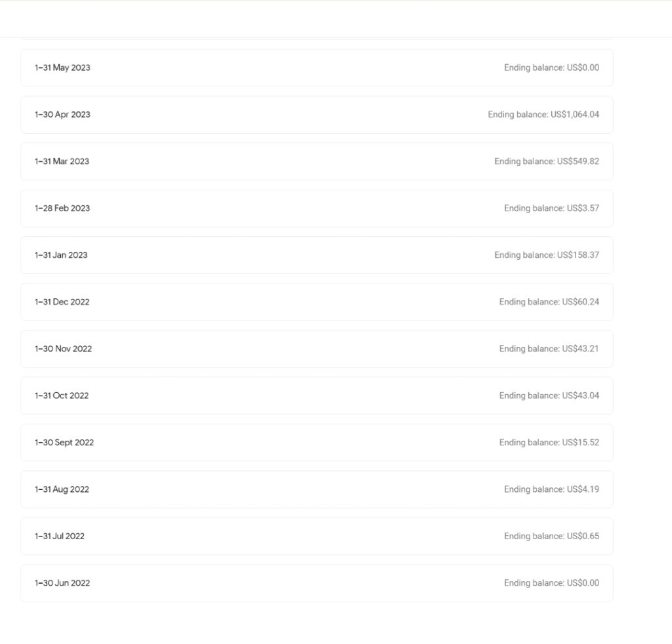
Task: Expand the 1–31 May 2023 statement
Action: 62,68
